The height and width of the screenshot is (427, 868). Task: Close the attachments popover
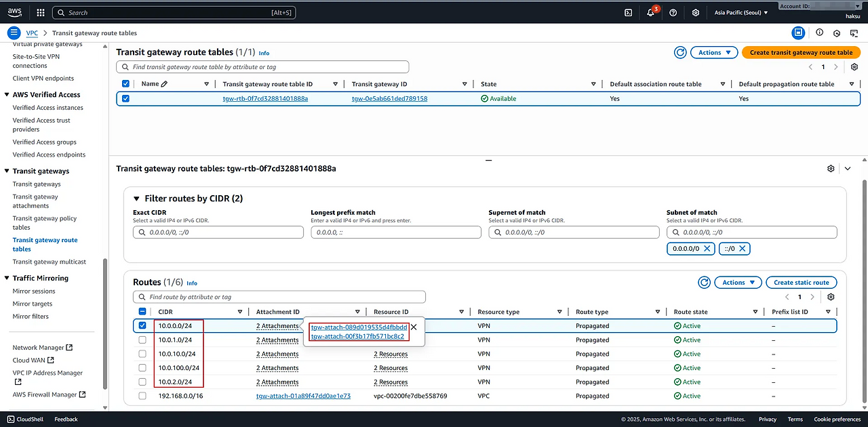point(414,327)
